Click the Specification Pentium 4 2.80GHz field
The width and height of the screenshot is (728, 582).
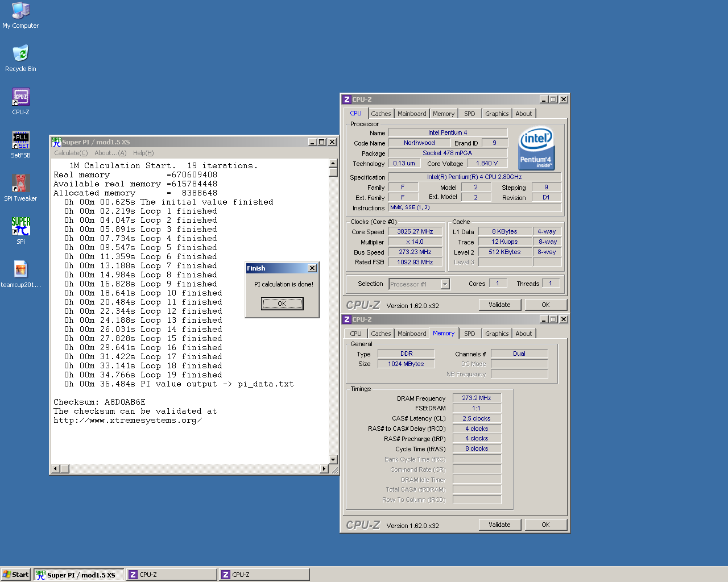(475, 177)
